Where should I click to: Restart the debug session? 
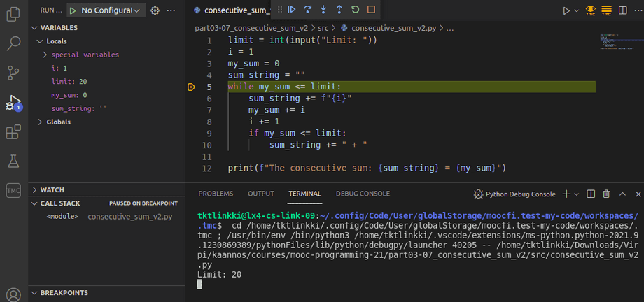point(356,10)
